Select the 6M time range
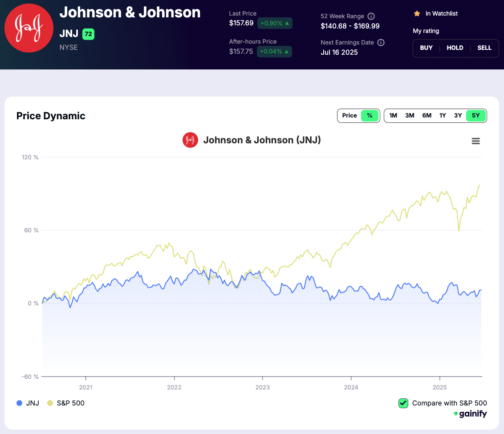This screenshot has width=504, height=434. (427, 116)
